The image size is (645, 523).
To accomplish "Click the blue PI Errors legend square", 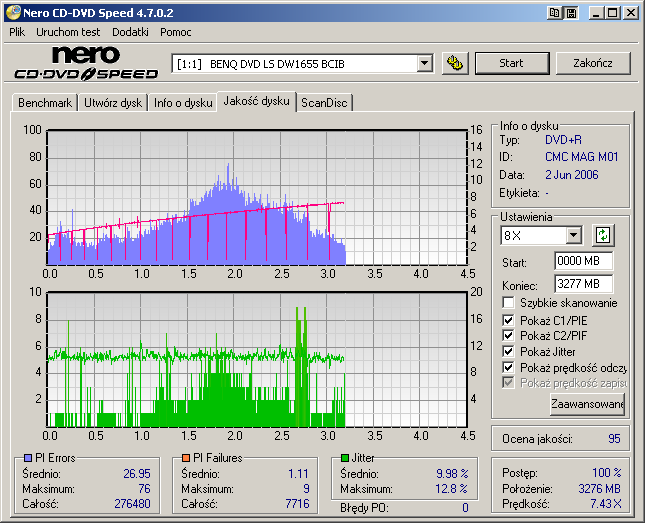I will pos(28,458).
